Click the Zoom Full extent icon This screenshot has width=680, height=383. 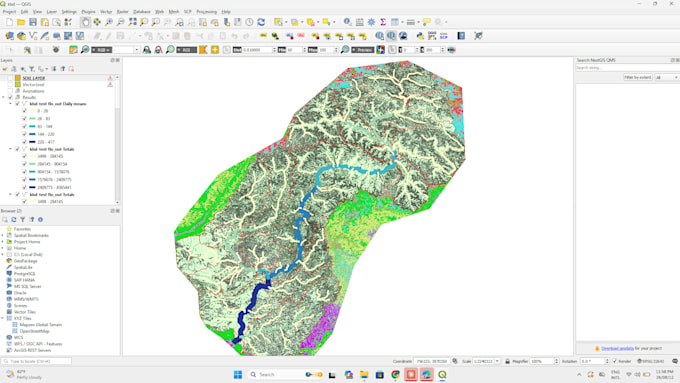pos(132,22)
